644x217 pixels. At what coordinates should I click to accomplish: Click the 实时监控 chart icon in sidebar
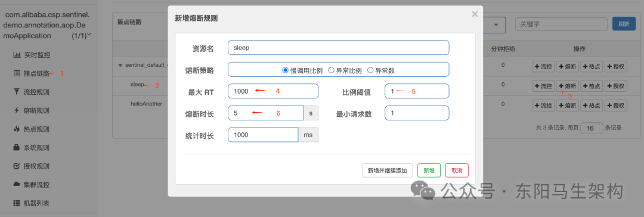tap(17, 55)
